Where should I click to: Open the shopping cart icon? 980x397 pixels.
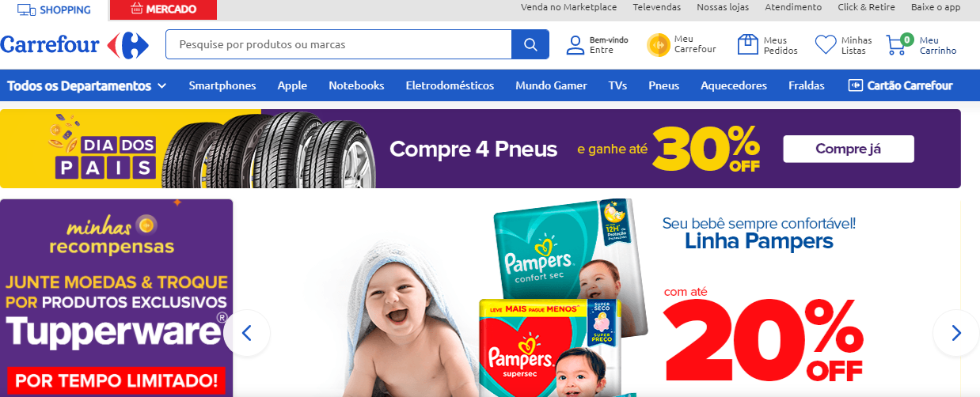[898, 44]
